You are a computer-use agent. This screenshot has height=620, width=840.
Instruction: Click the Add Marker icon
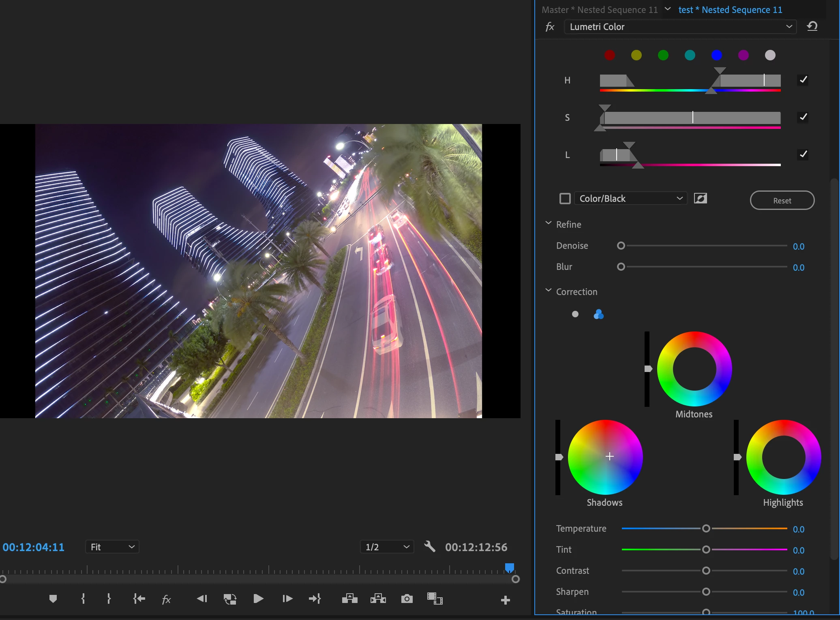[53, 599]
